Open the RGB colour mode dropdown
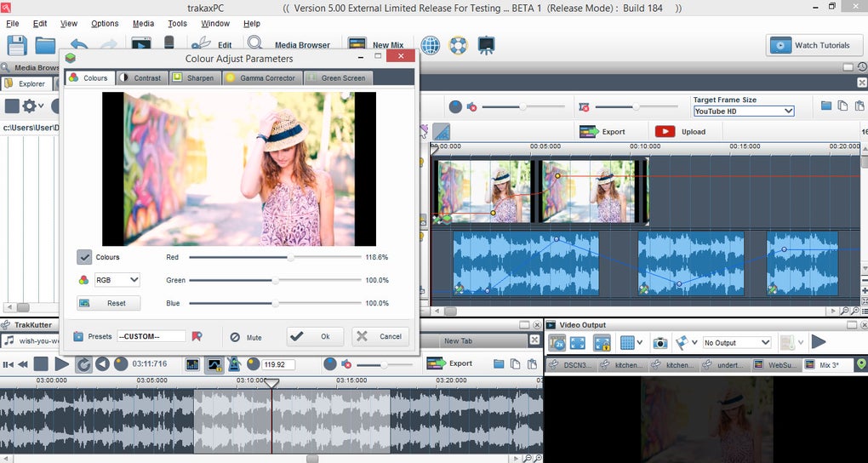 coord(117,279)
